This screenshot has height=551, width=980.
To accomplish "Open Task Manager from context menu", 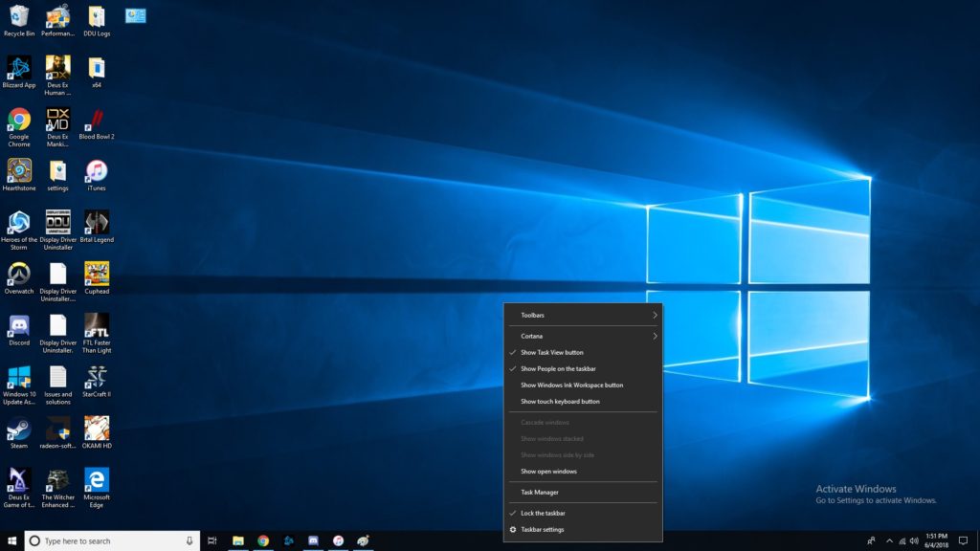I will (x=540, y=493).
